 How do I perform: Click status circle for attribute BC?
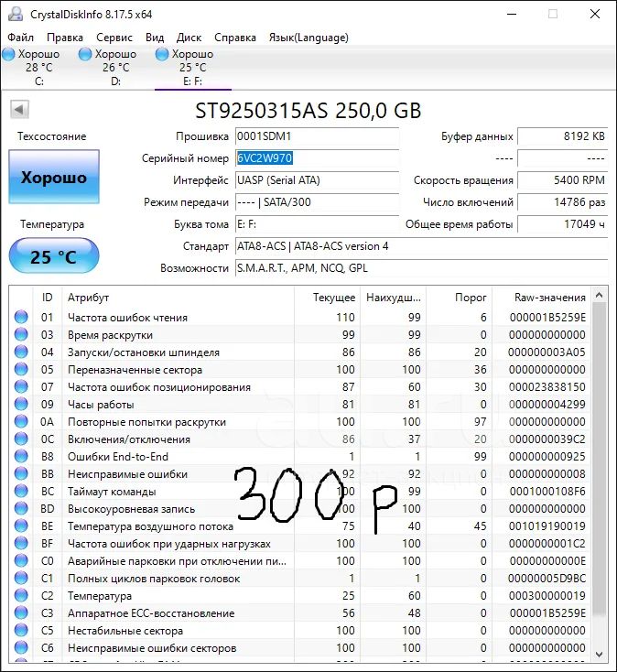[x=21, y=491]
